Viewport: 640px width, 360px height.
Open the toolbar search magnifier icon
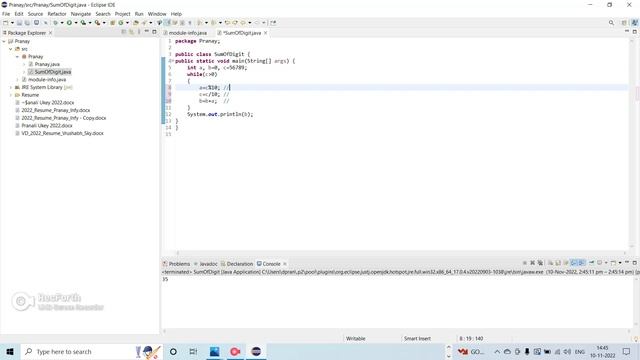611,23
